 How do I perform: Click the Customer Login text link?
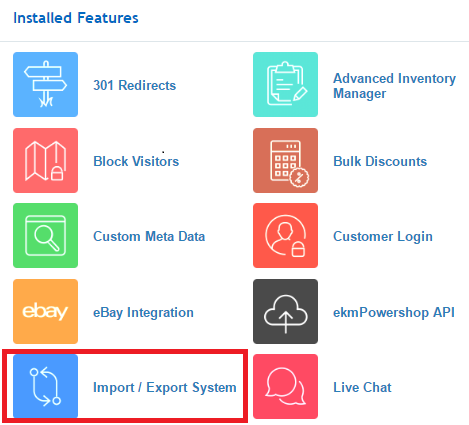[x=383, y=237]
